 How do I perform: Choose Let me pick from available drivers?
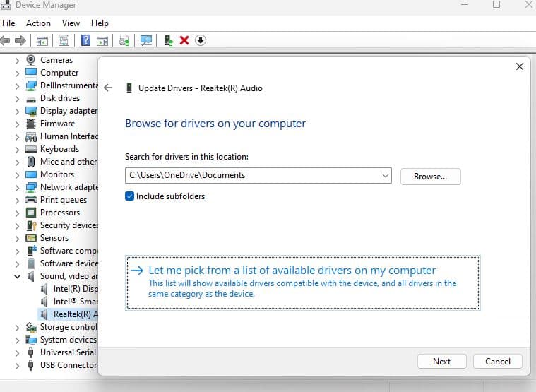292,271
